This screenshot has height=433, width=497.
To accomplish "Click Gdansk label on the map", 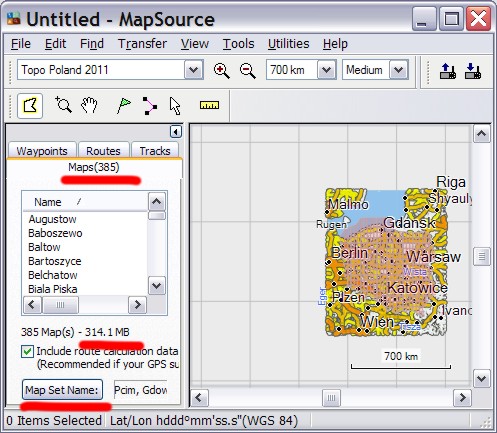I will coord(409,223).
